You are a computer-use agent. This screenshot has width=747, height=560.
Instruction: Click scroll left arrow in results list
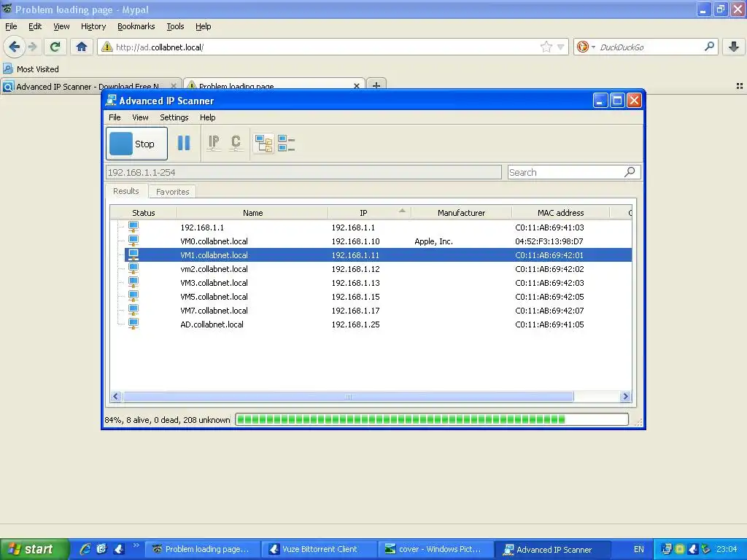pos(116,396)
